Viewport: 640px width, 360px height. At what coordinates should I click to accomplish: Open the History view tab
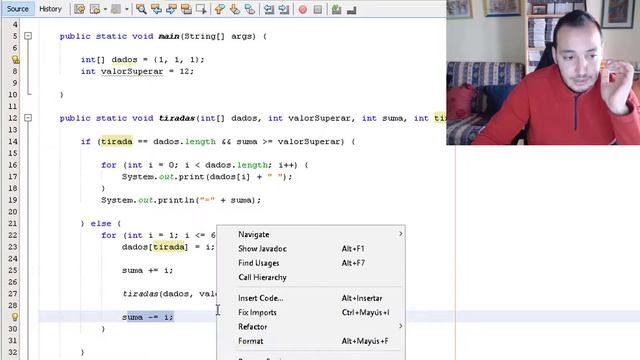coord(50,9)
